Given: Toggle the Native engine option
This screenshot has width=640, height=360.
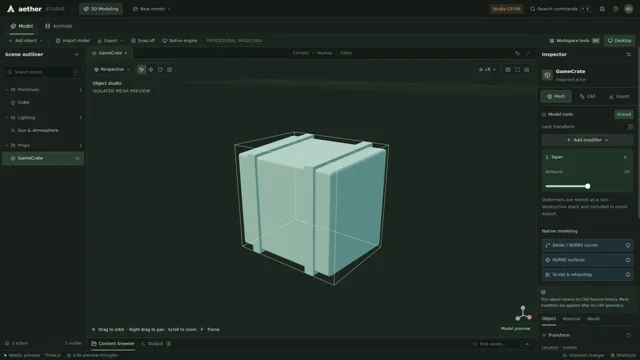Looking at the screenshot, I should point(180,40).
